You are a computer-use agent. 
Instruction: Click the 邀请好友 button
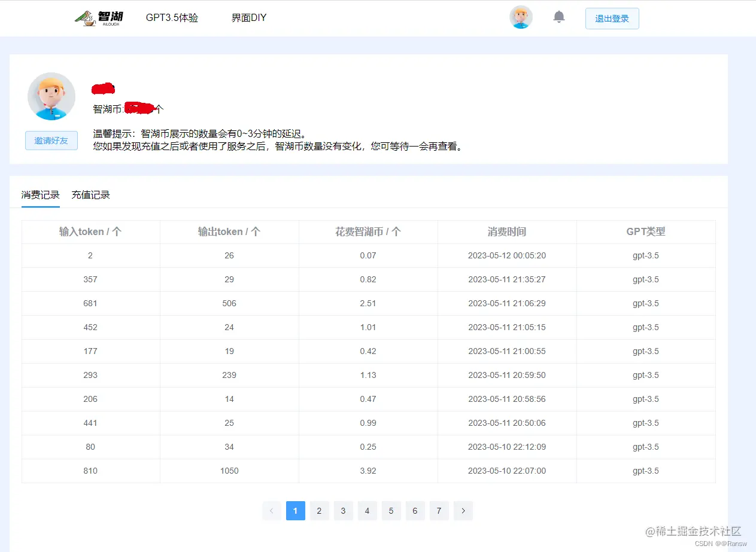click(x=51, y=140)
